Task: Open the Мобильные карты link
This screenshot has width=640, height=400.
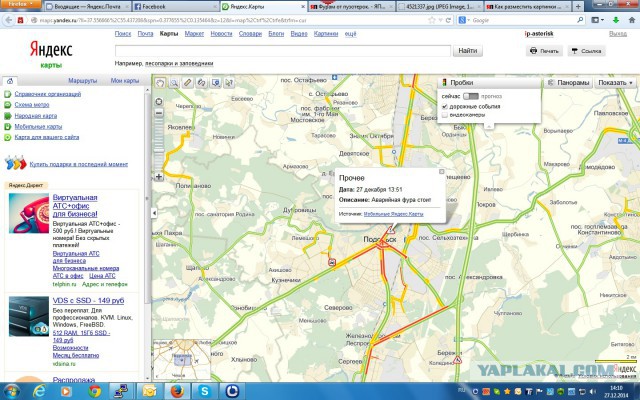Action: pos(38,127)
